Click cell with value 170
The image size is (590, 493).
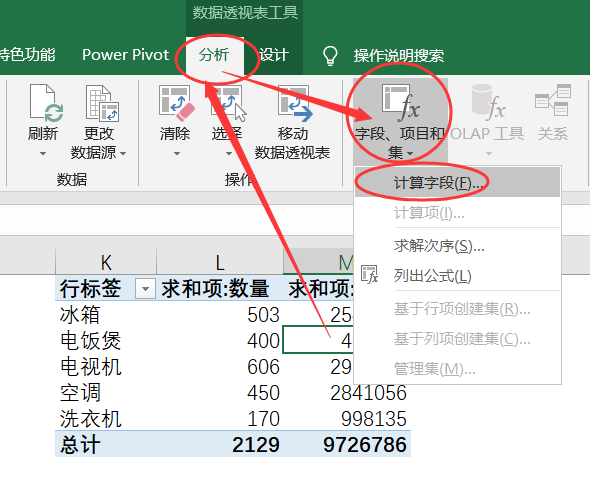(x=220, y=418)
